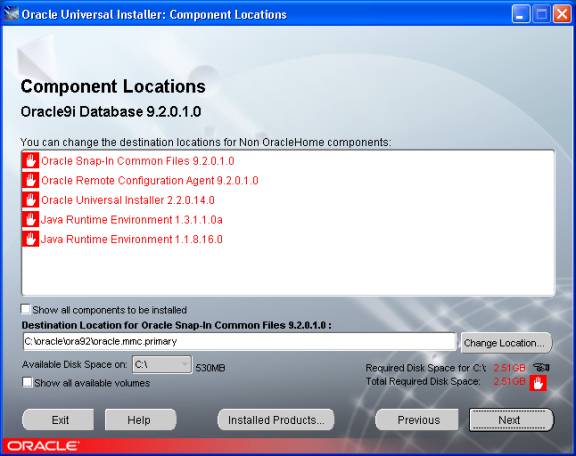Image resolution: width=576 pixels, height=456 pixels.
Task: Click the red hand icon beside Java Runtime Environment 1.3.1.1.0a
Action: tap(30, 220)
